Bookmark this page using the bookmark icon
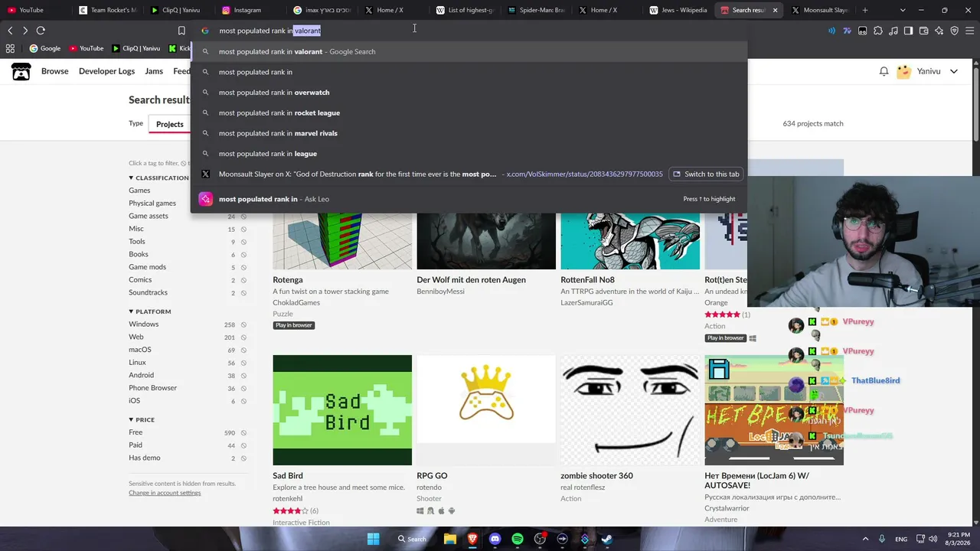This screenshot has width=980, height=551. pos(181,31)
